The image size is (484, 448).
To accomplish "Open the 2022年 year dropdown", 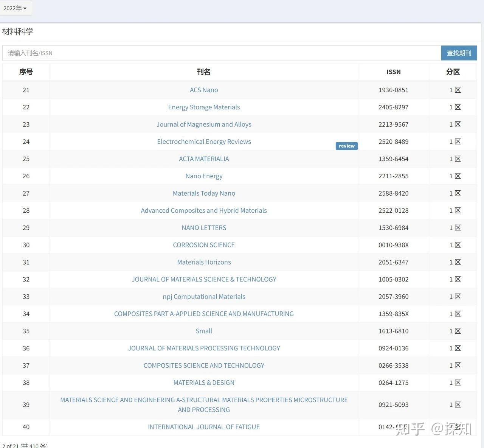I will [x=15, y=8].
